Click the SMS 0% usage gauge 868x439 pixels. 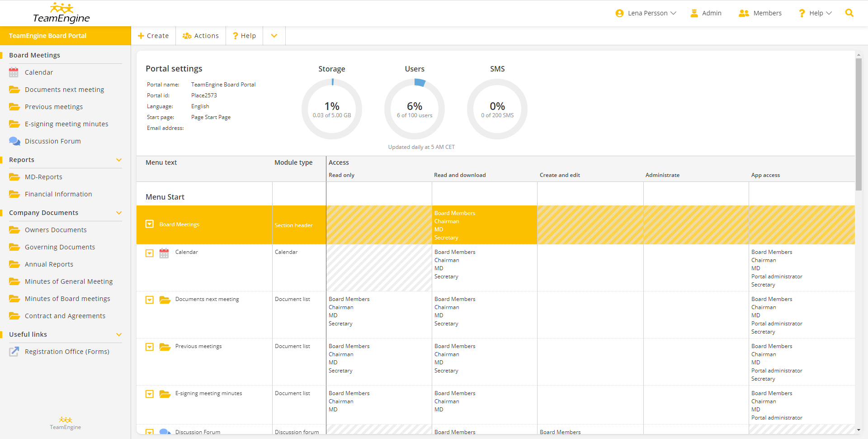point(497,109)
